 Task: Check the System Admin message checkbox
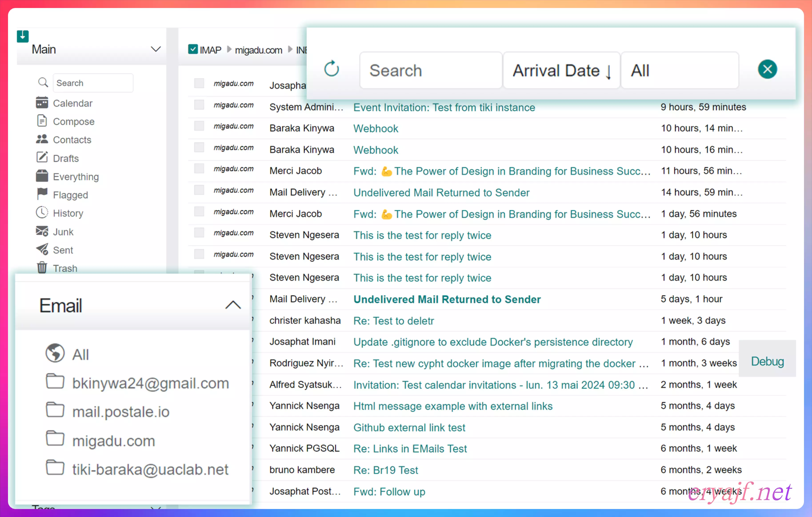[x=199, y=105]
